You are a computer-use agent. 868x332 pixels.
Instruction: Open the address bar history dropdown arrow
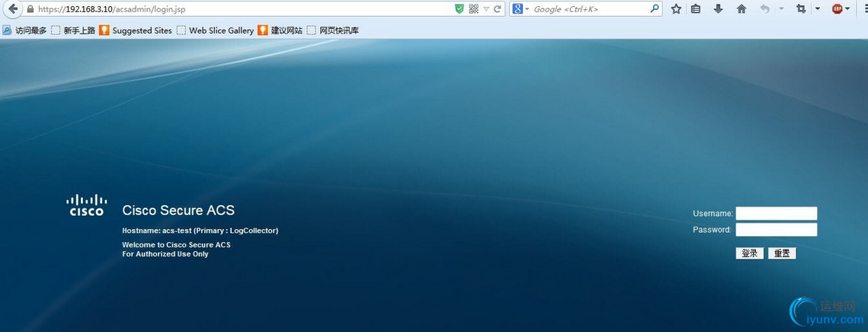(486, 9)
